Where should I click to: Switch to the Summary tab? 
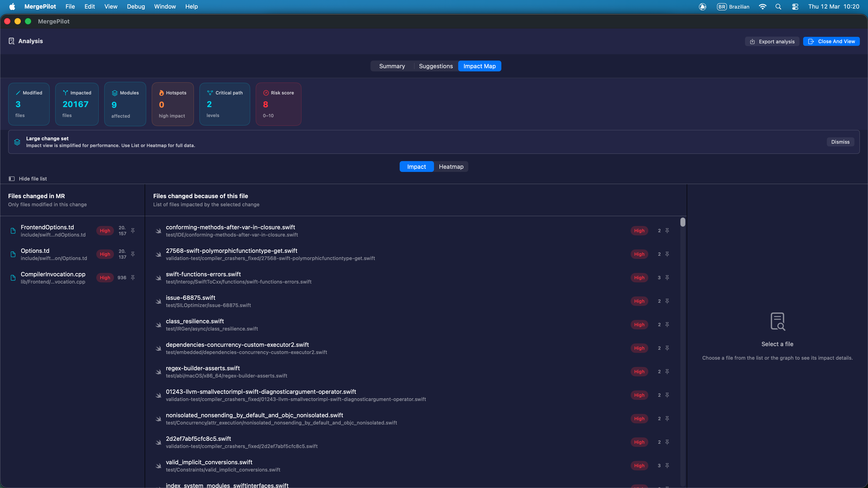(x=392, y=66)
